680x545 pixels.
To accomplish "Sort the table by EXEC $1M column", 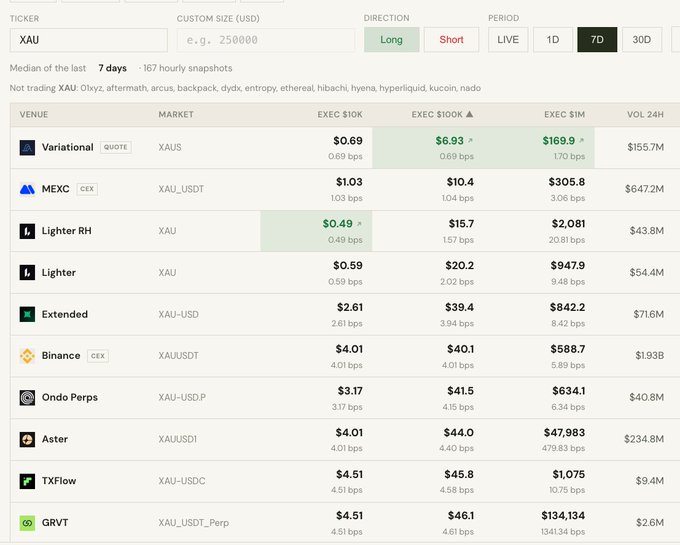I will 565,114.
